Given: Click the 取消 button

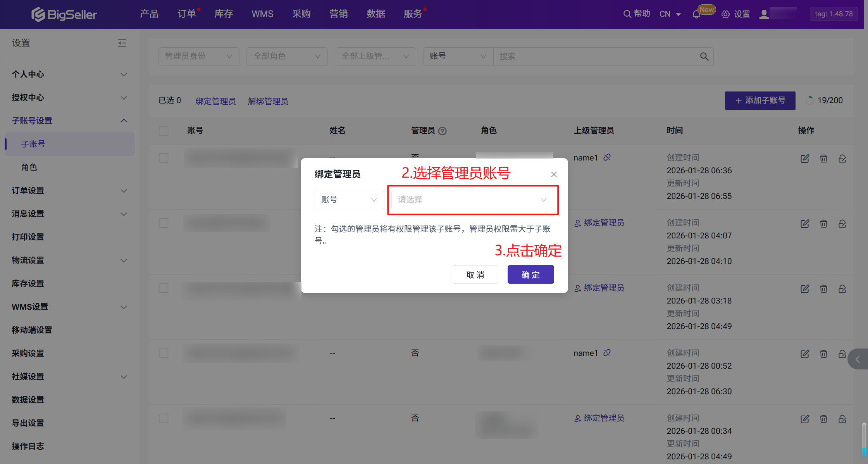Looking at the screenshot, I should [x=475, y=275].
